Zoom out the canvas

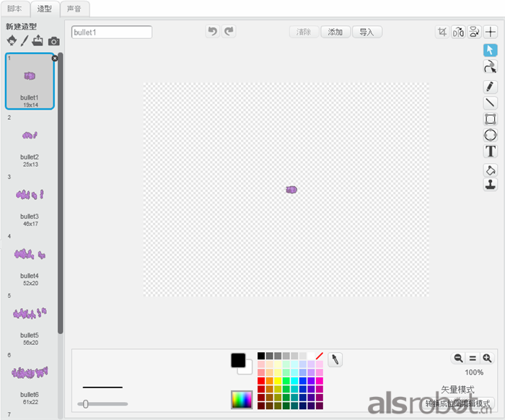coord(458,358)
